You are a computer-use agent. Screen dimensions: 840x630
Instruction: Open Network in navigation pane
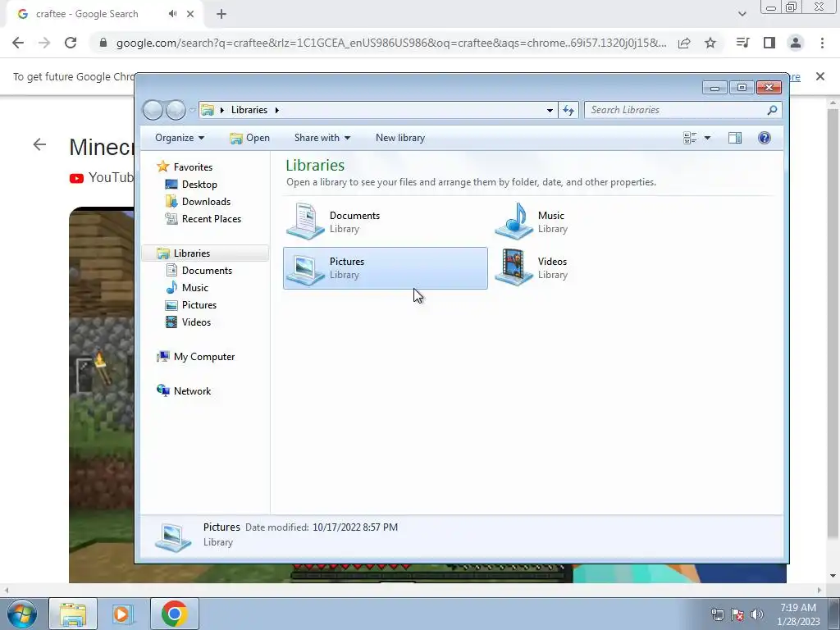pyautogui.click(x=192, y=391)
